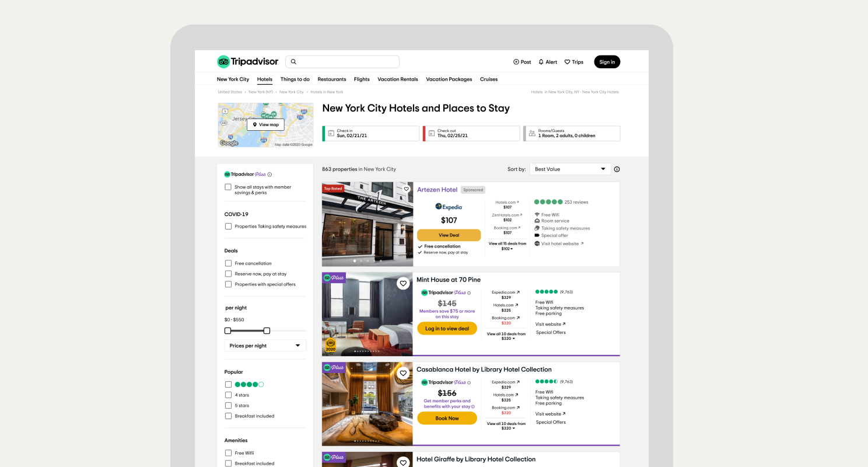Click the Sign in button

[x=607, y=62]
